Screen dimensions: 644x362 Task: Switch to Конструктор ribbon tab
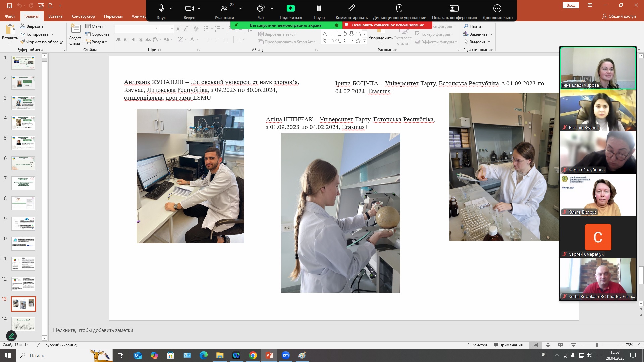[x=83, y=16]
